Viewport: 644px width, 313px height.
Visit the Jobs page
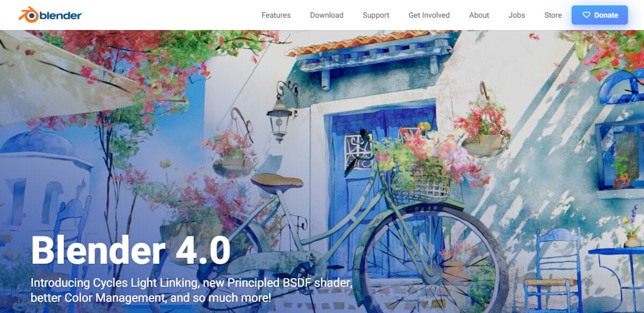click(x=516, y=15)
